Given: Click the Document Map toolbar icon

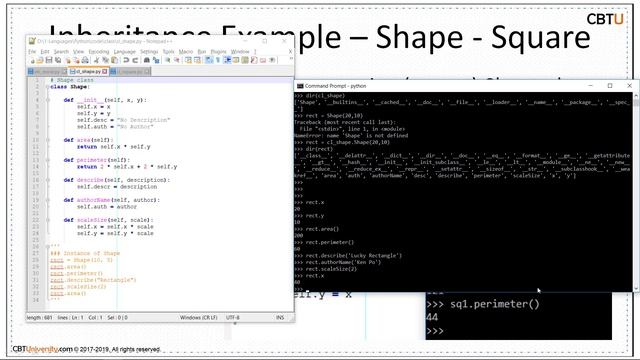Looking at the screenshot, I should click(244, 60).
